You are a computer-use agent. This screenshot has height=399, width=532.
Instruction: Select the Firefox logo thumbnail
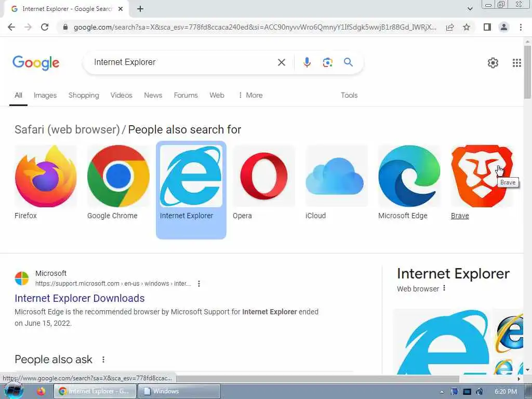[x=46, y=176]
